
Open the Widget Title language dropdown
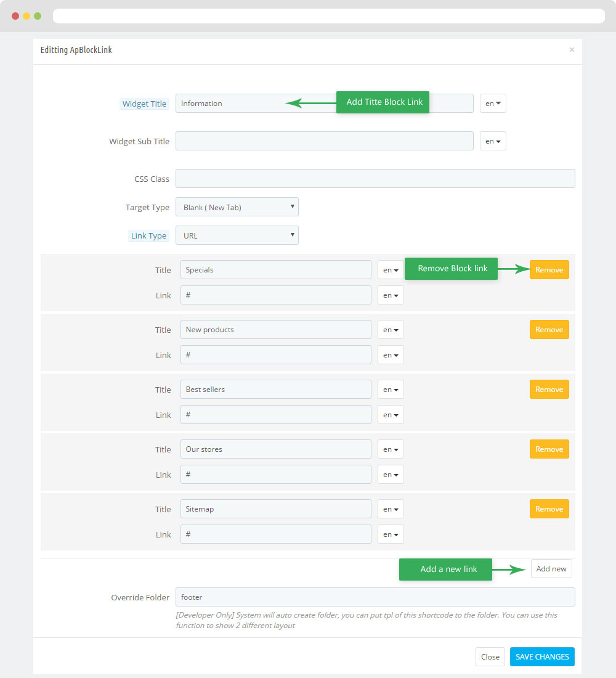pyautogui.click(x=493, y=104)
